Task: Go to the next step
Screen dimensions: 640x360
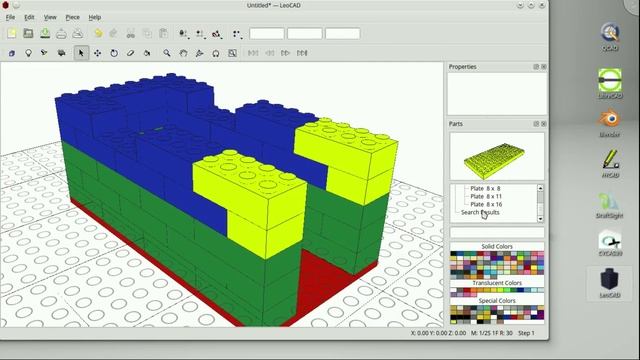Action: tap(285, 53)
